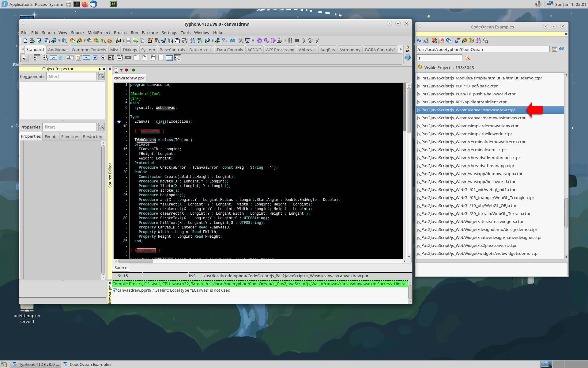This screenshot has width=588, height=368.
Task: Toggle the Object Inspector pin icon
Action: (x=100, y=69)
